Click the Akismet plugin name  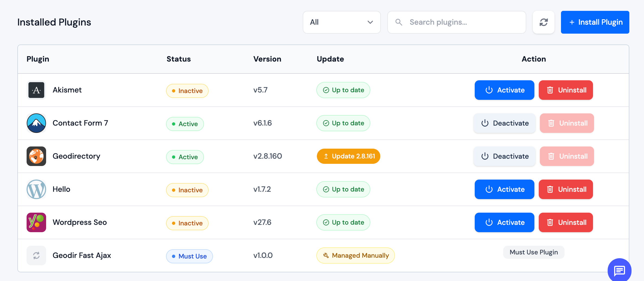click(x=67, y=90)
